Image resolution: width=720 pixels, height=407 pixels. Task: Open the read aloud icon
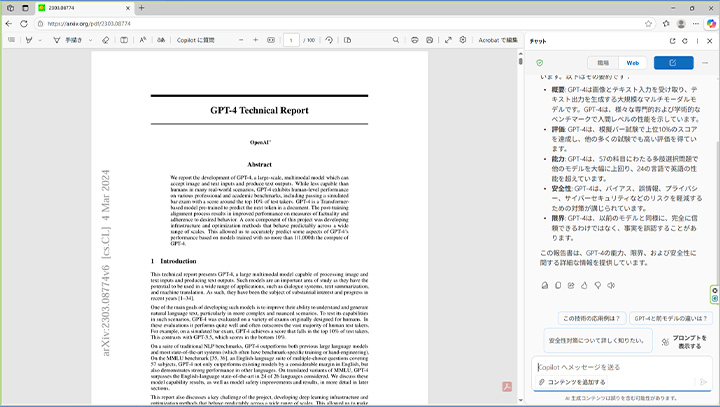(143, 40)
